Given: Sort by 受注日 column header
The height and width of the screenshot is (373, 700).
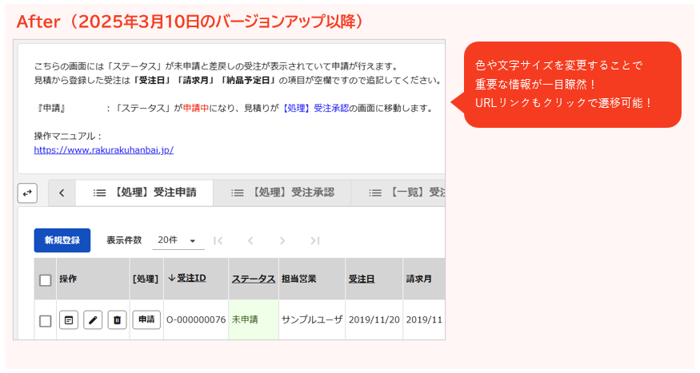Looking at the screenshot, I should click(361, 279).
